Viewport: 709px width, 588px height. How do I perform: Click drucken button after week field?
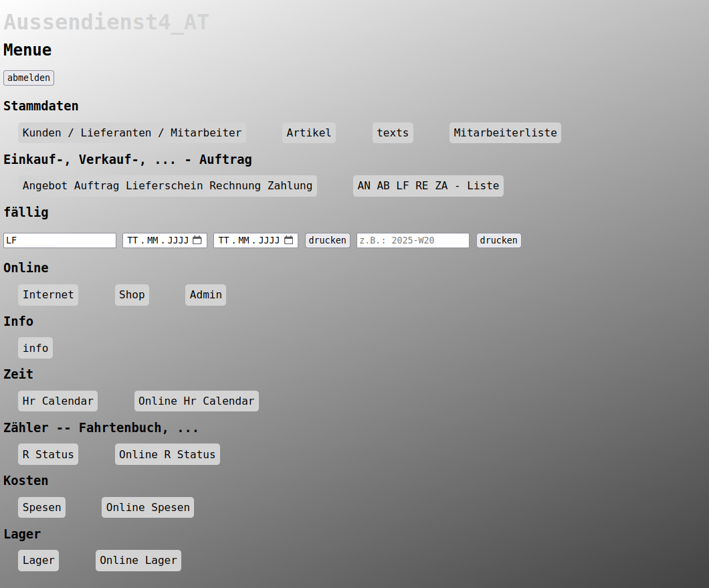tap(499, 241)
